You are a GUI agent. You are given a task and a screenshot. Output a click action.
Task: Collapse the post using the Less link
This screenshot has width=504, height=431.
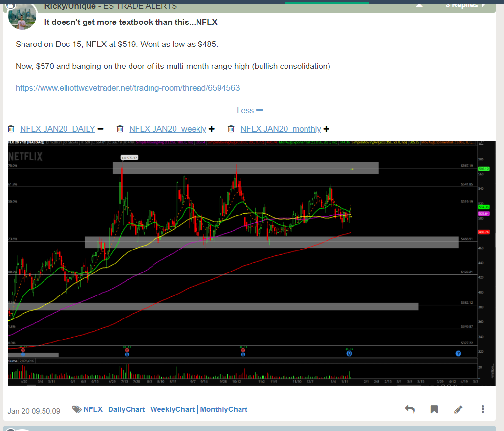tap(250, 111)
